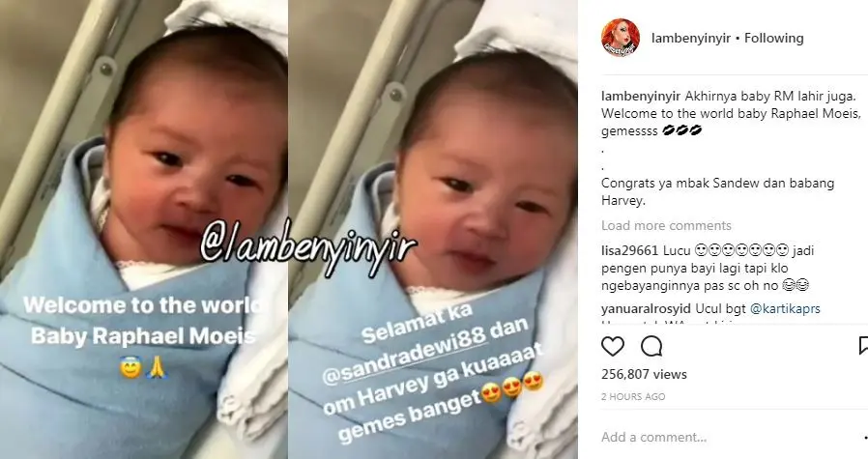This screenshot has width=868, height=459.
Task: Open yanuaralrosyid commenter profile
Action: pyautogui.click(x=646, y=308)
